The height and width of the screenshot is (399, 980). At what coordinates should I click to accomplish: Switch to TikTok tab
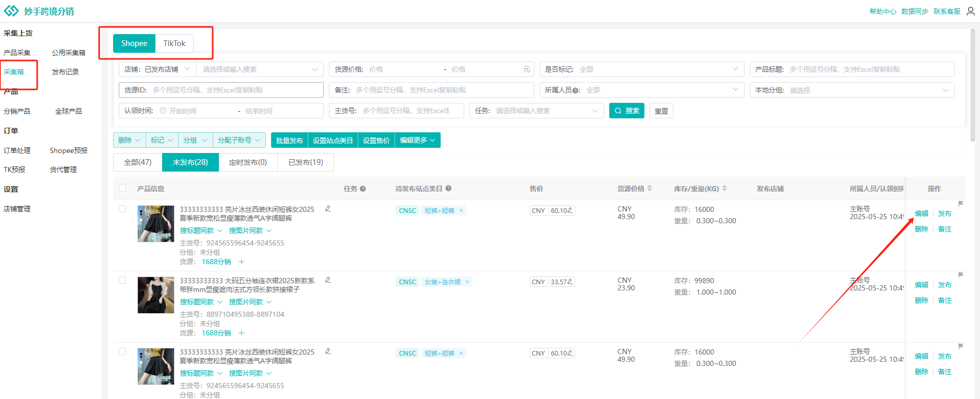[x=175, y=43]
